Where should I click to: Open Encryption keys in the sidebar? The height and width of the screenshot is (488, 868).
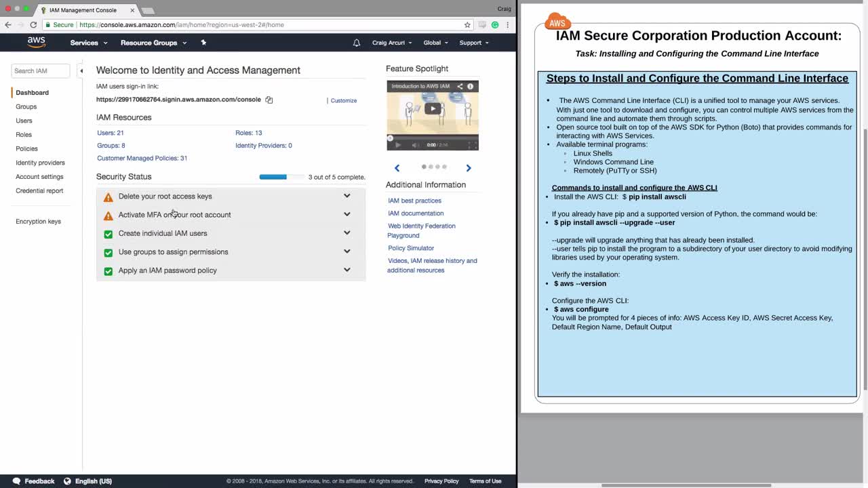pyautogui.click(x=38, y=222)
